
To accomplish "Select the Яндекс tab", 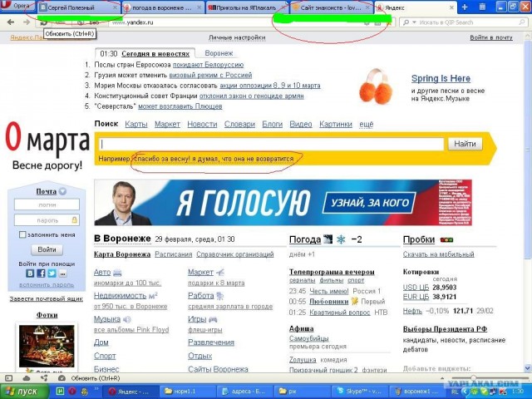I will (412, 7).
